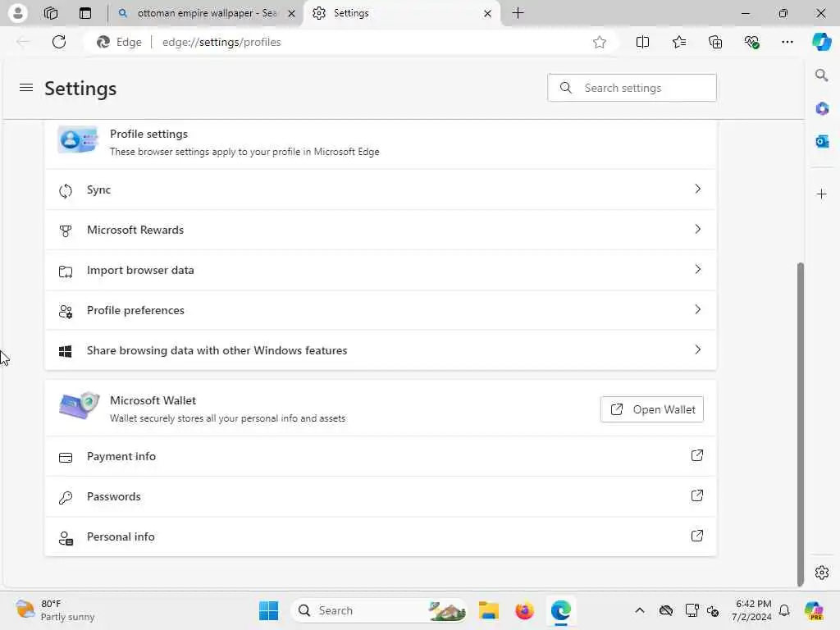The width and height of the screenshot is (840, 630).
Task: Close the ottoman empire wallpaper tab
Action: pos(291,13)
